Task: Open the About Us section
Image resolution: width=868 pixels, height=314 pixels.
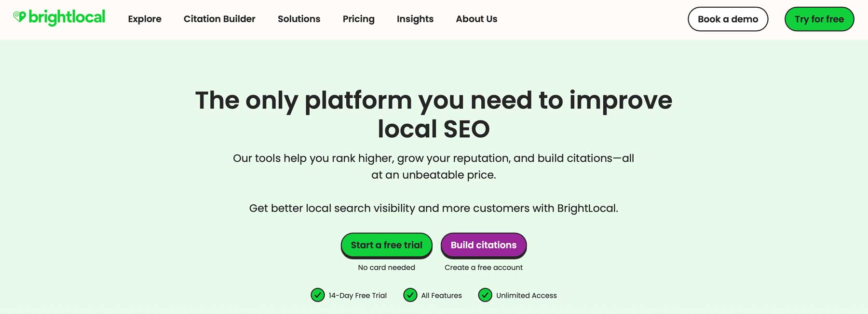Action: pyautogui.click(x=476, y=19)
